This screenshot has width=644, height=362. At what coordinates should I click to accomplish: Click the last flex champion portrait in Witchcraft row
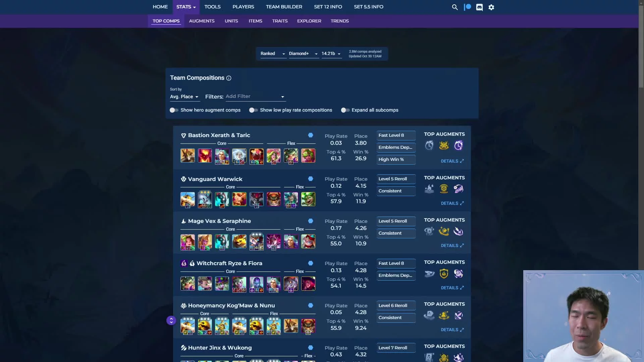click(x=308, y=284)
